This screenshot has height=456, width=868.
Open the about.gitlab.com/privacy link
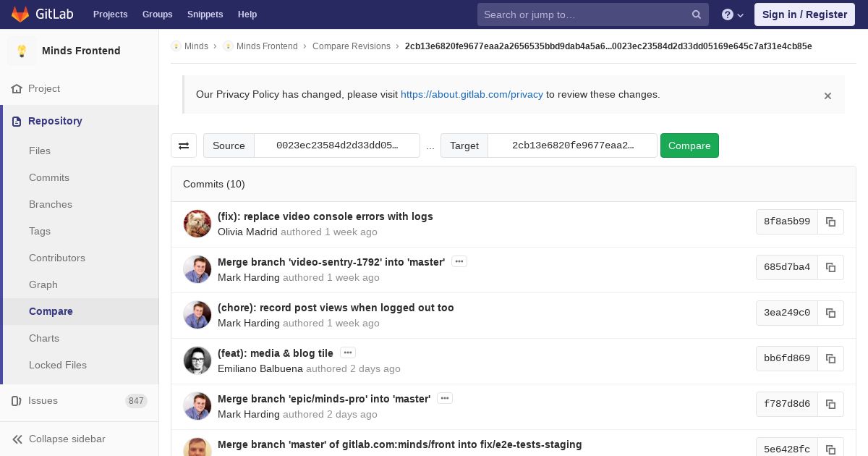coord(472,94)
